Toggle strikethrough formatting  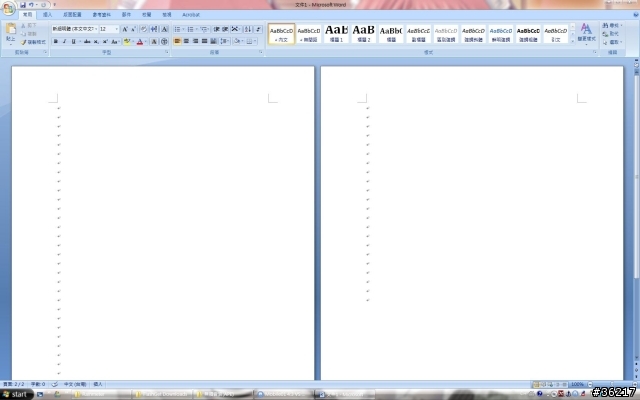87,41
